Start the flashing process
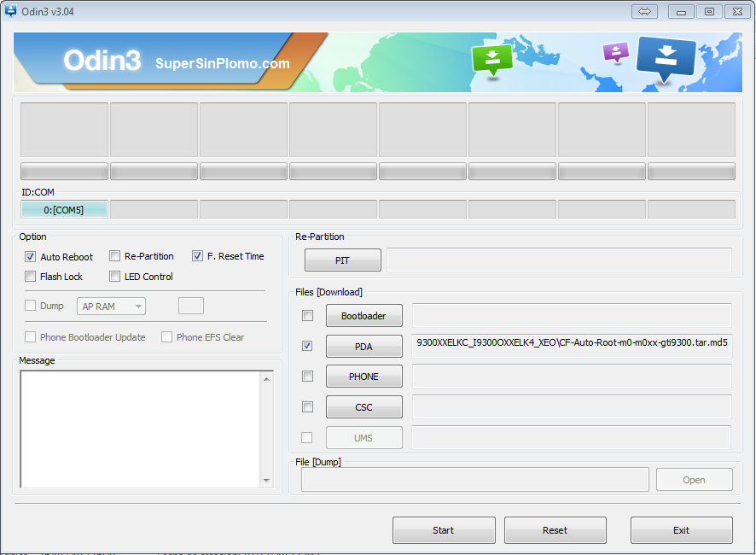The width and height of the screenshot is (756, 555). 444,530
